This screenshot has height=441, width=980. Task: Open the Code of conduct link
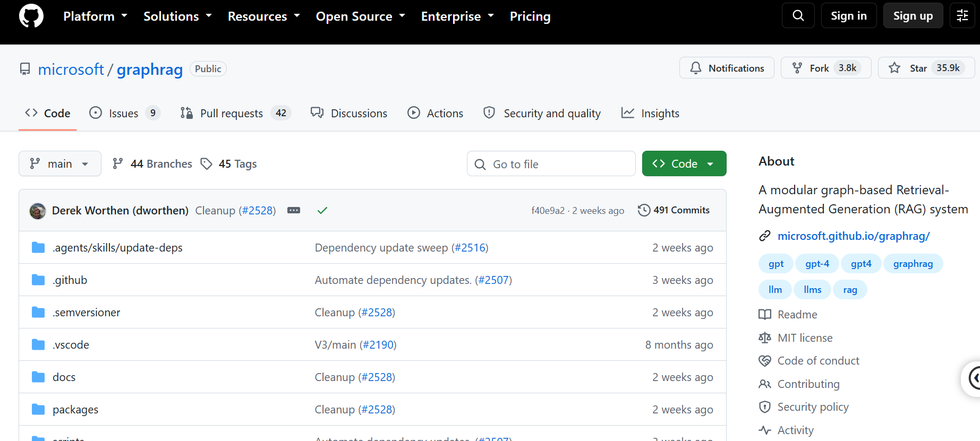click(809, 360)
